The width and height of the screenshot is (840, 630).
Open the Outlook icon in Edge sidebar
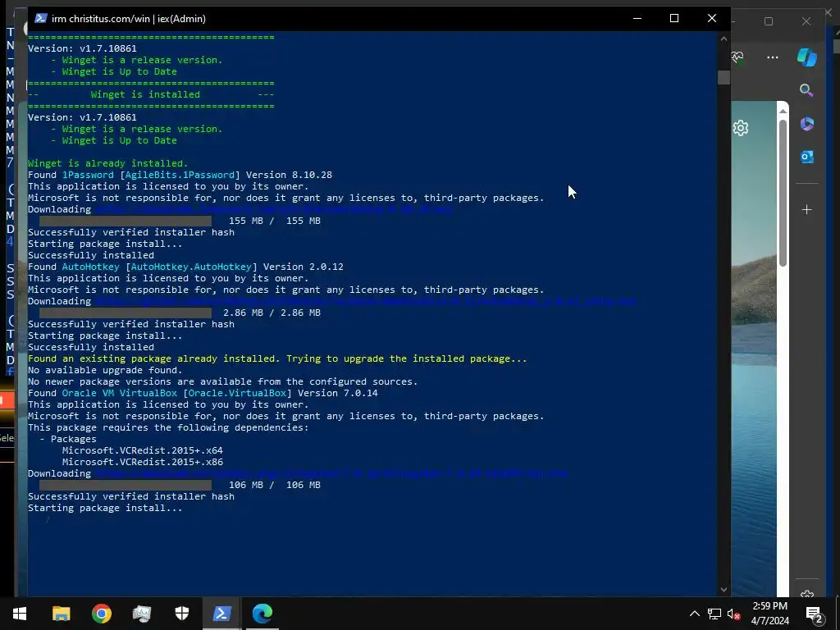[807, 157]
